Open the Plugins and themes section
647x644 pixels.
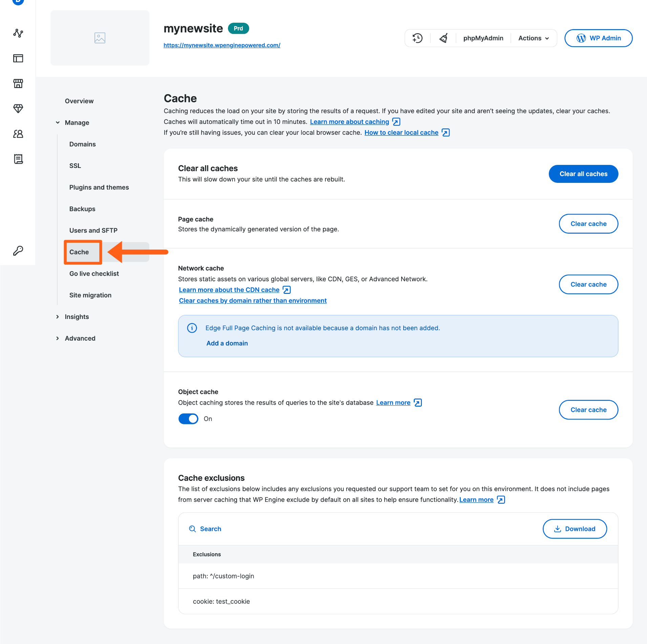pos(99,187)
